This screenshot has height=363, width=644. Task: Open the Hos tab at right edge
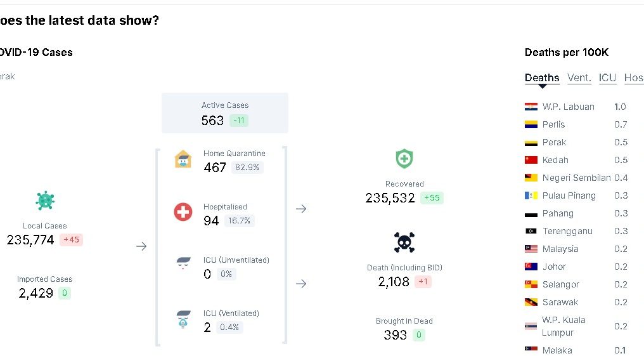(633, 77)
